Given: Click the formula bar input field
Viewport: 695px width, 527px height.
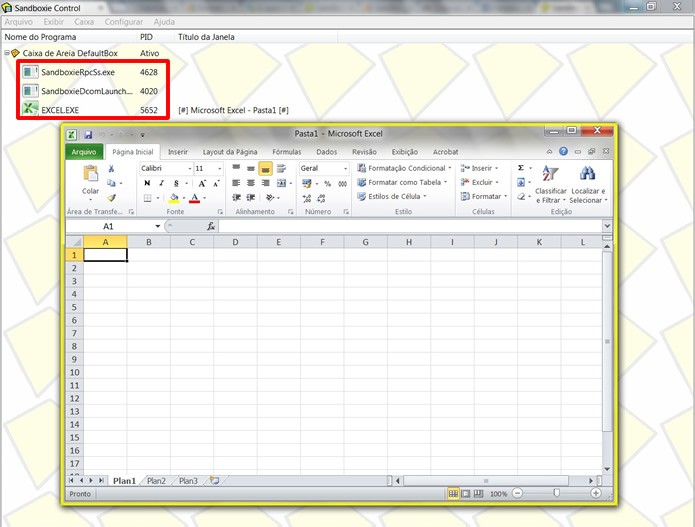Looking at the screenshot, I should [x=410, y=226].
